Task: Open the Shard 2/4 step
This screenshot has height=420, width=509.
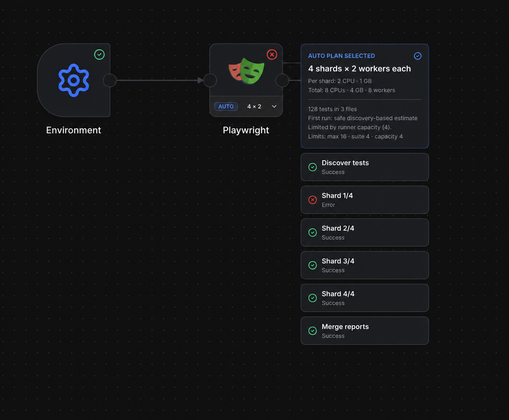Action: click(x=365, y=232)
